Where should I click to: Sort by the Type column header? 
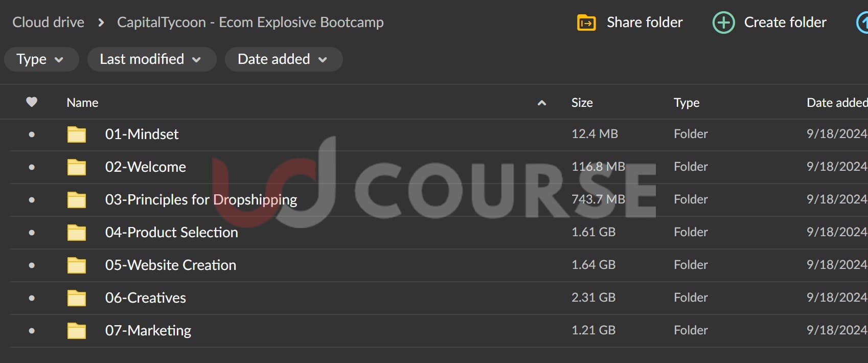point(686,103)
